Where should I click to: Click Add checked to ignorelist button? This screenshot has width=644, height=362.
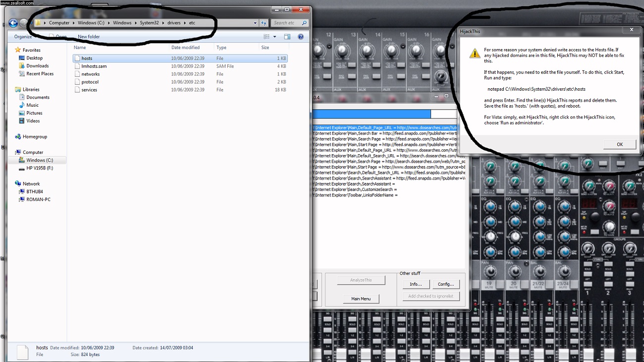[431, 296]
